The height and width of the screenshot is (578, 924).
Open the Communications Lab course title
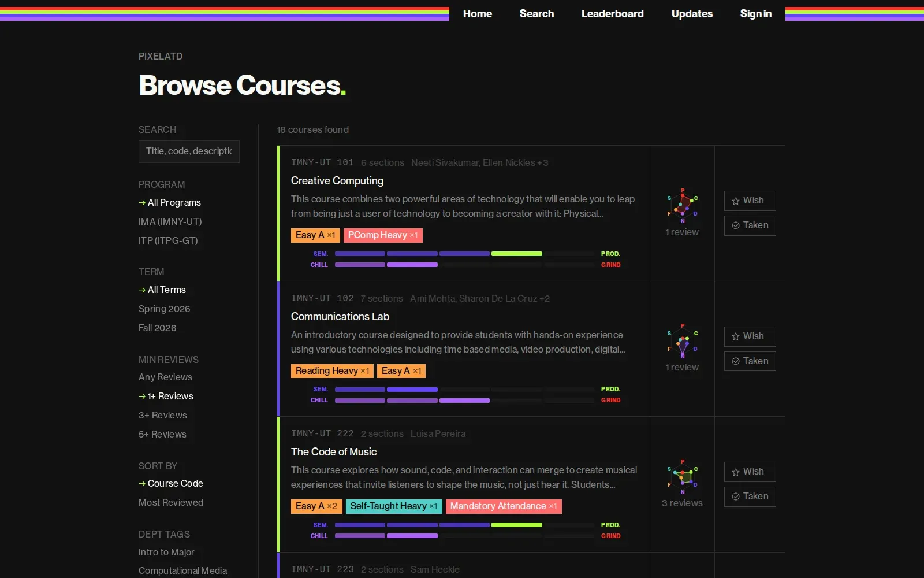(340, 317)
